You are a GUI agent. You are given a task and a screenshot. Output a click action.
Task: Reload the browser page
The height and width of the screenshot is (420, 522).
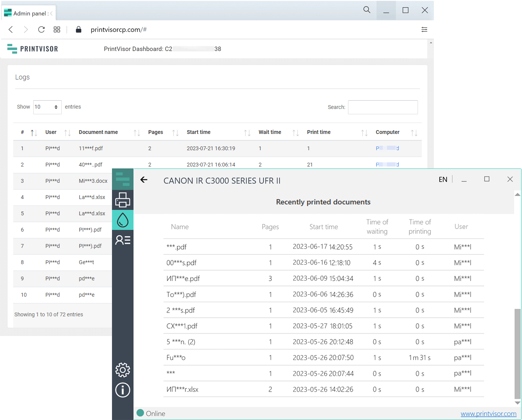(41, 30)
